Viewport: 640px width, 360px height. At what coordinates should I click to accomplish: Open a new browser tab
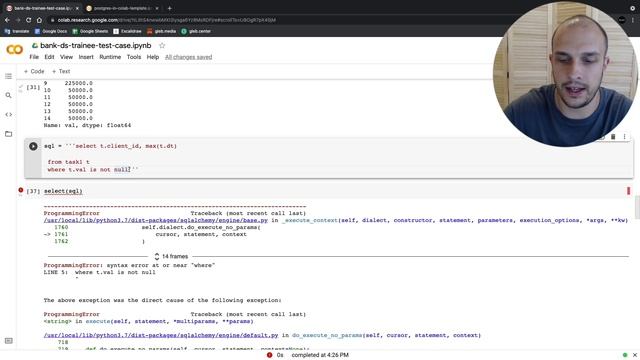click(x=169, y=8)
